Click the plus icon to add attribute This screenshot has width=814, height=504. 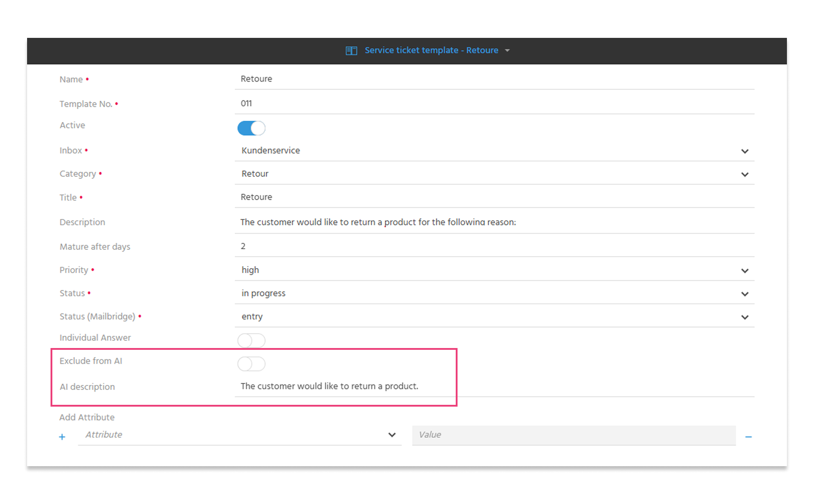click(62, 437)
